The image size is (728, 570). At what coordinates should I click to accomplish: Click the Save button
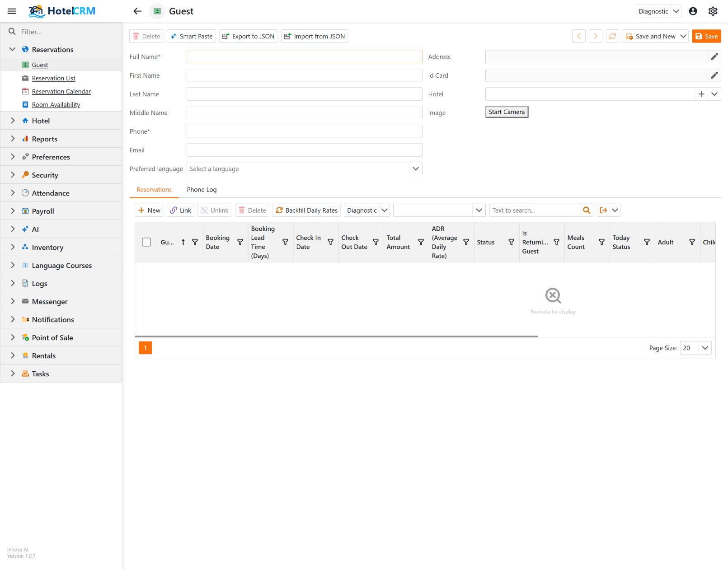(706, 36)
